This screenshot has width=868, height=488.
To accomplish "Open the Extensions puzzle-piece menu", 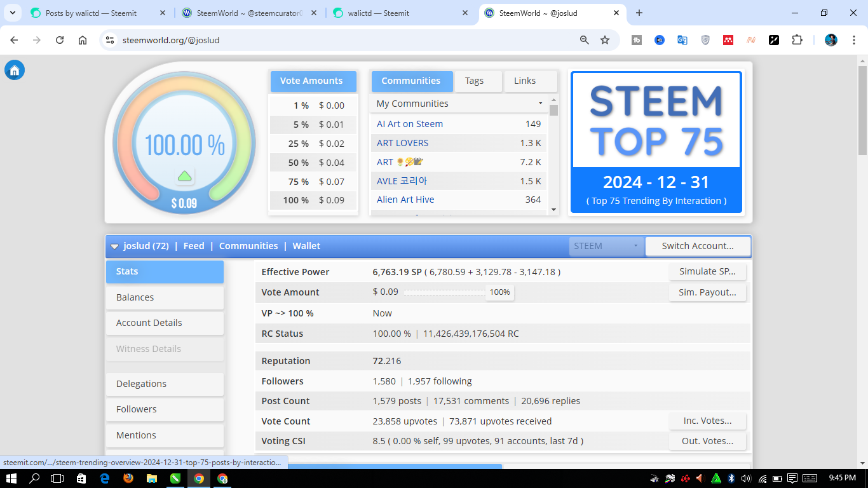I will point(797,40).
